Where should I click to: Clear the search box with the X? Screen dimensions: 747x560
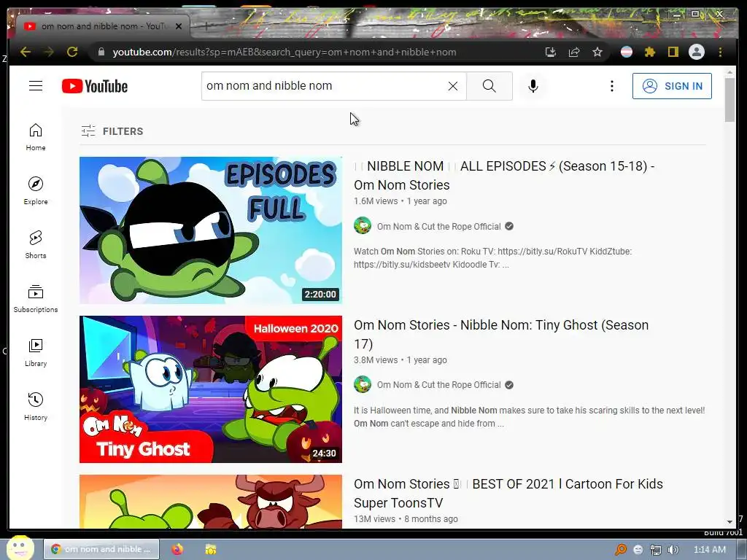[452, 86]
